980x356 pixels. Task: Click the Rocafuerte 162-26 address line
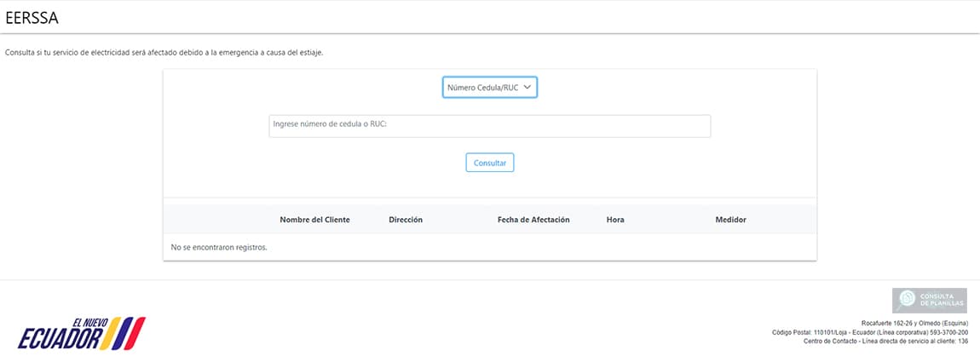click(914, 324)
